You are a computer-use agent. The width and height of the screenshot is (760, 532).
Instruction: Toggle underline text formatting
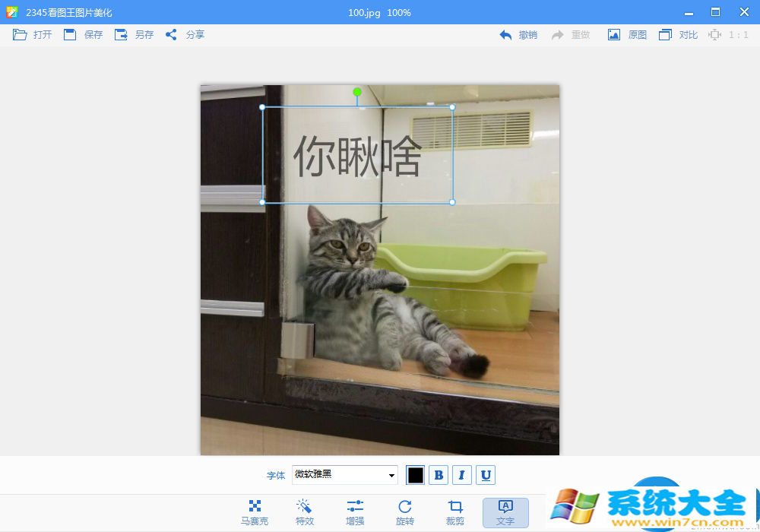pos(486,475)
